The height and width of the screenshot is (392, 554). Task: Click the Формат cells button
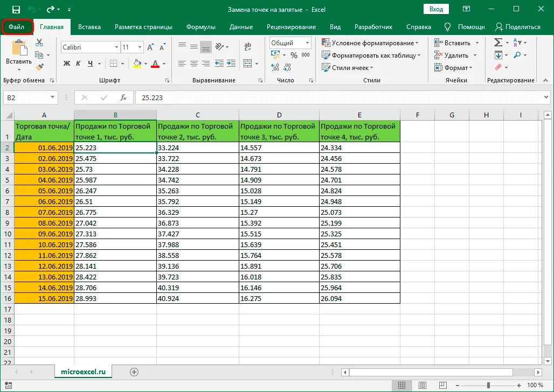453,67
